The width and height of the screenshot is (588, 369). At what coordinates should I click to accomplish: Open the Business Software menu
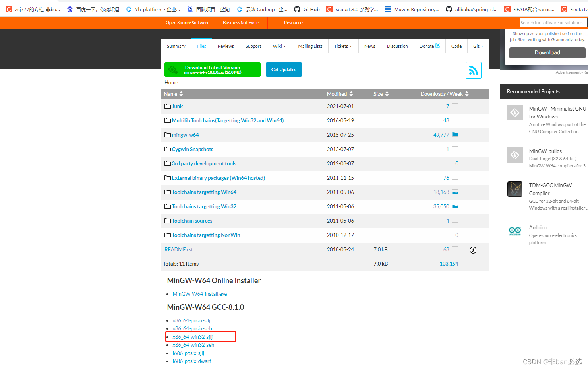(241, 23)
